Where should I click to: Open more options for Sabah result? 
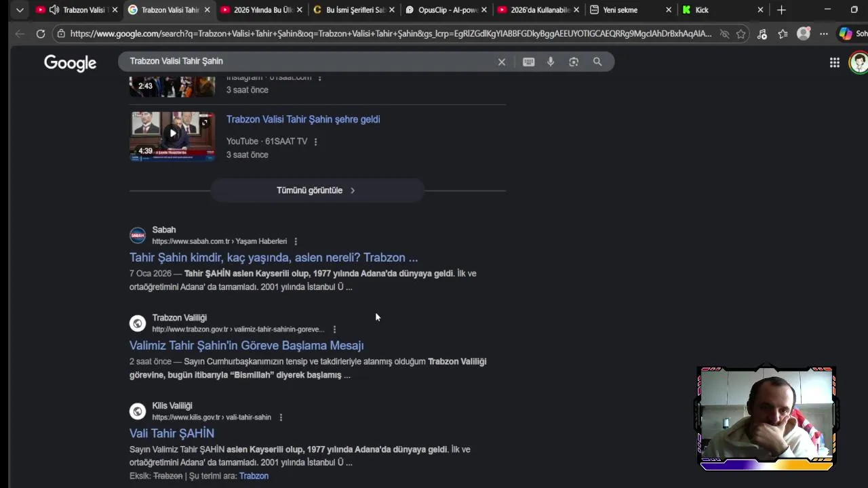(296, 241)
